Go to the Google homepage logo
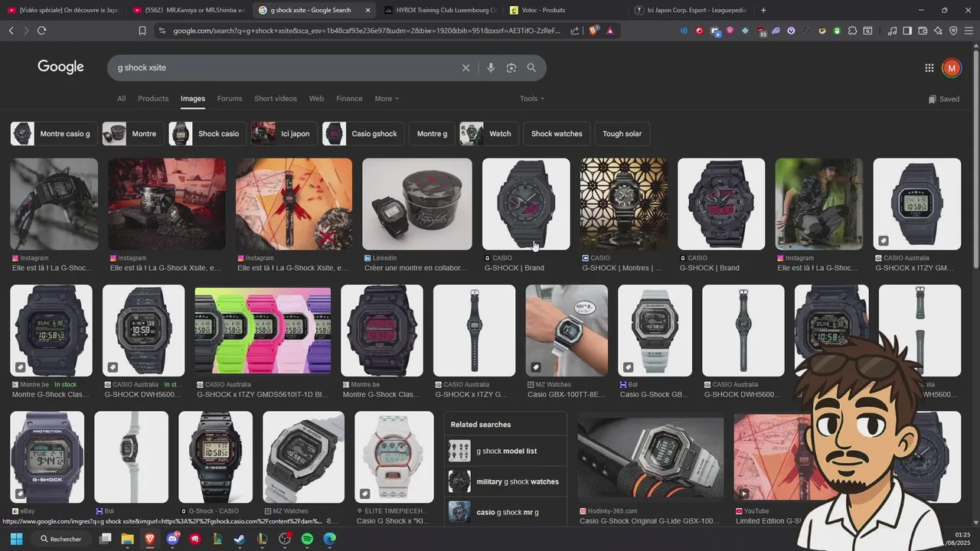Screen dimensions: 980x551 pyautogui.click(x=60, y=67)
